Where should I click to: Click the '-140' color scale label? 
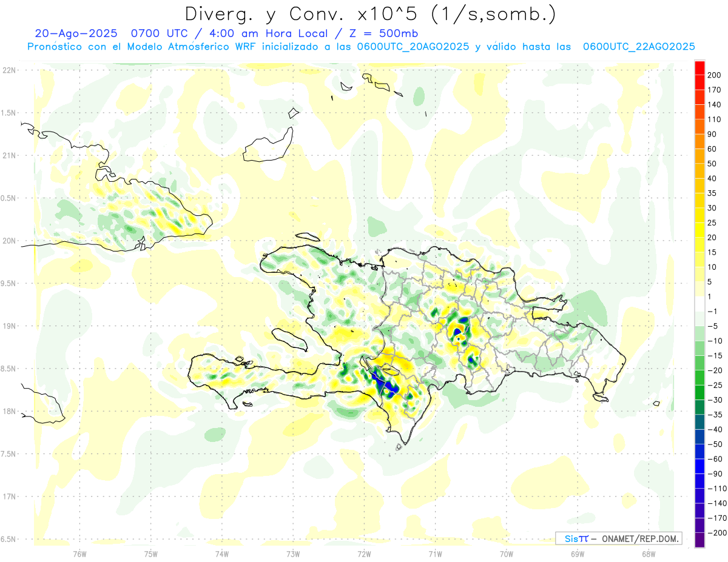coord(718,503)
